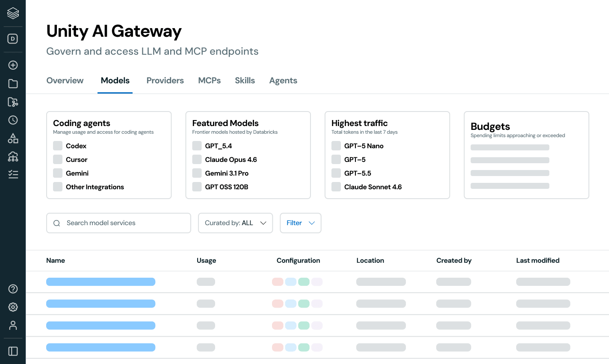Open the Agents tab
The width and height of the screenshot is (609, 364).
283,80
